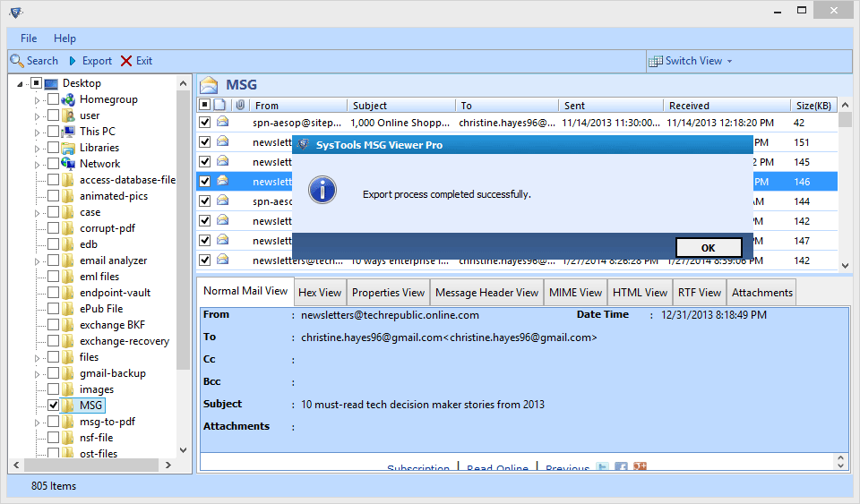The image size is (860, 504).
Task: Click the Homegroup icon in tree
Action: click(x=68, y=99)
